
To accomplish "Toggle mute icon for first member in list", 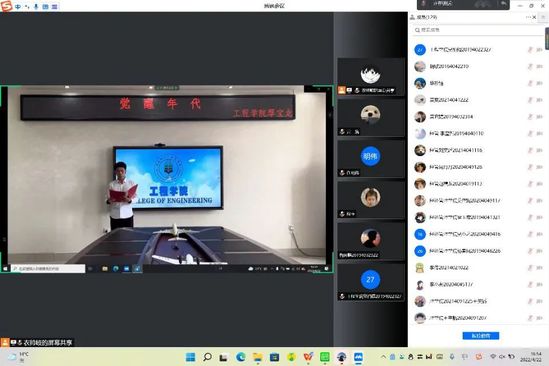I will [x=530, y=50].
